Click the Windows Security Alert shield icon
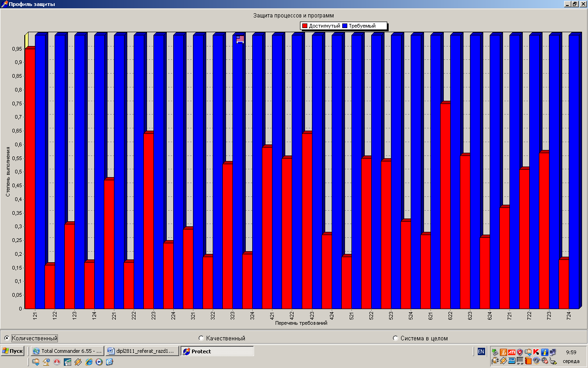 [x=520, y=352]
